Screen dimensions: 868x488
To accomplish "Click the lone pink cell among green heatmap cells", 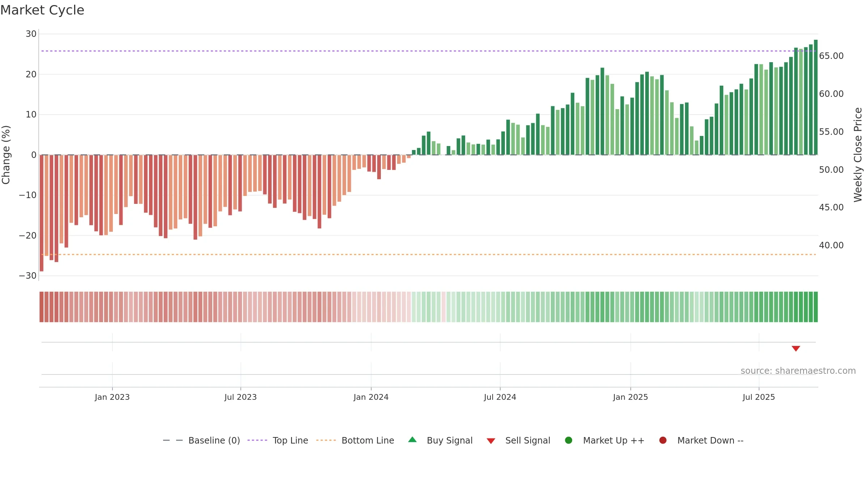I will pos(443,307).
